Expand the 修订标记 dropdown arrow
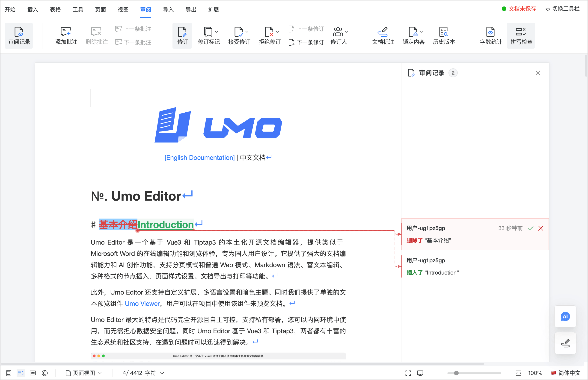This screenshot has height=380, width=588. pos(217,32)
